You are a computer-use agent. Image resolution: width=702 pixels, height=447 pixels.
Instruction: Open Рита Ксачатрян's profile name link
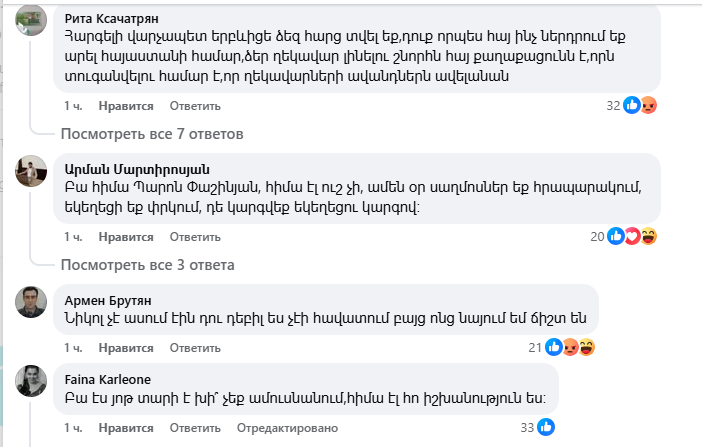[111, 19]
